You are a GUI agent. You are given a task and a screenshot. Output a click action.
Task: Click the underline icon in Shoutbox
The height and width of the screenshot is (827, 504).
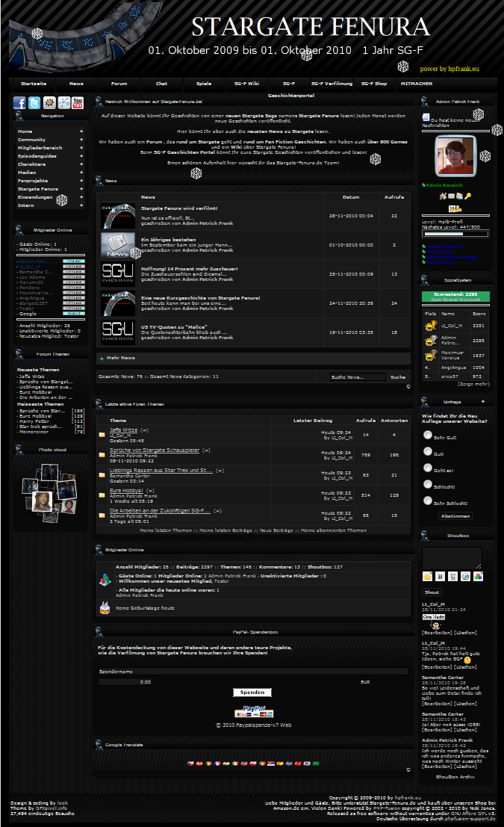453,576
